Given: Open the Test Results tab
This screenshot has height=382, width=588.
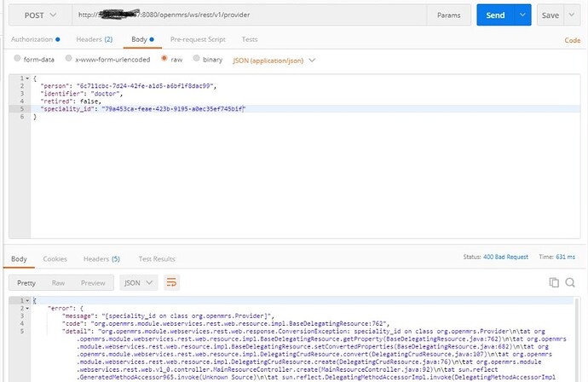Looking at the screenshot, I should click(157, 259).
